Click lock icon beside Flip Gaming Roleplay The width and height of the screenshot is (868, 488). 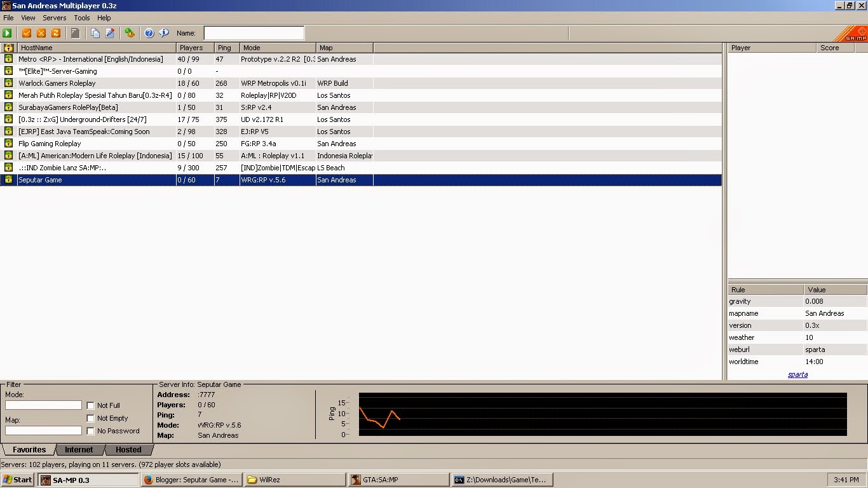(x=8, y=144)
